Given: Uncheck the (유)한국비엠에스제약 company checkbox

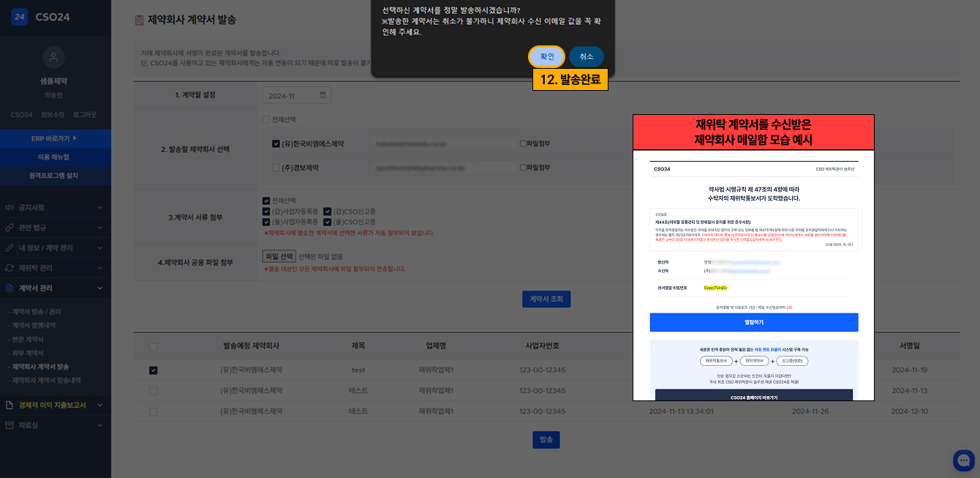Looking at the screenshot, I should [276, 144].
